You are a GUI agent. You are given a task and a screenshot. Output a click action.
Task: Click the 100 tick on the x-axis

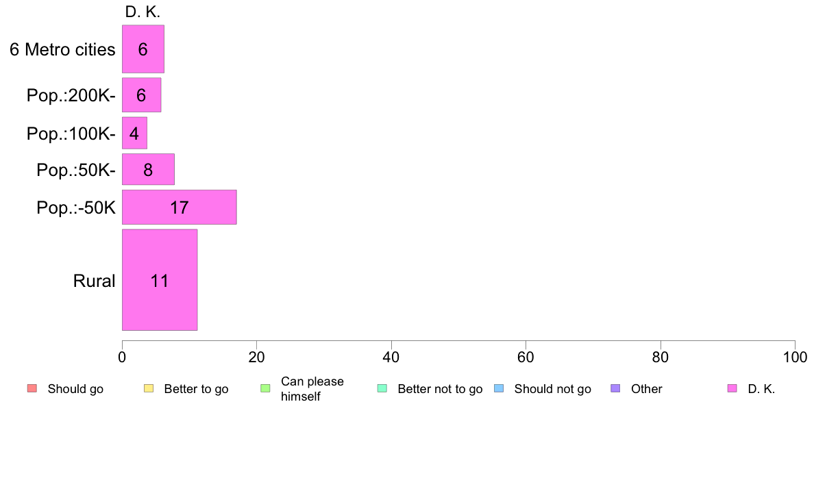[794, 357]
